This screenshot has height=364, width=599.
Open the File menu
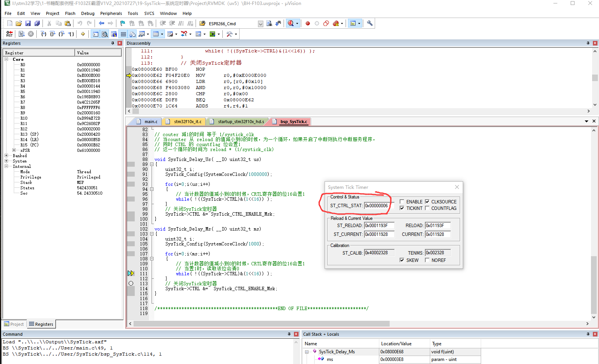(8, 13)
